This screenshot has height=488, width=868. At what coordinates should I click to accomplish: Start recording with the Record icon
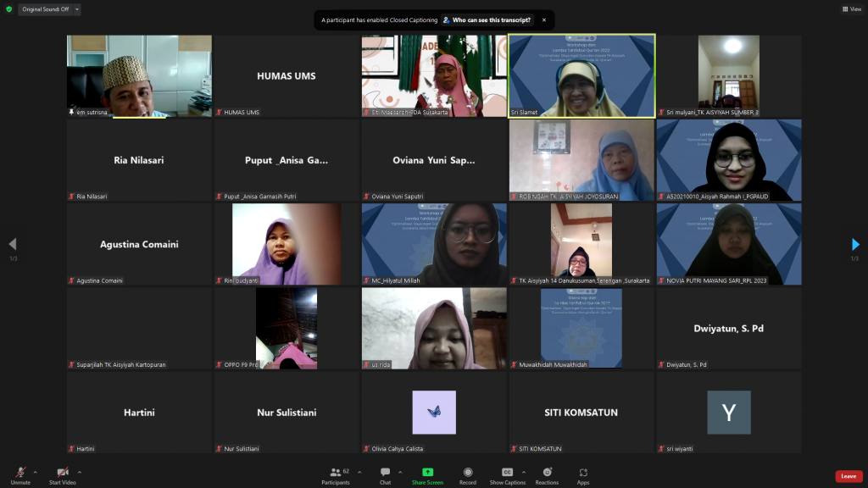click(x=468, y=474)
